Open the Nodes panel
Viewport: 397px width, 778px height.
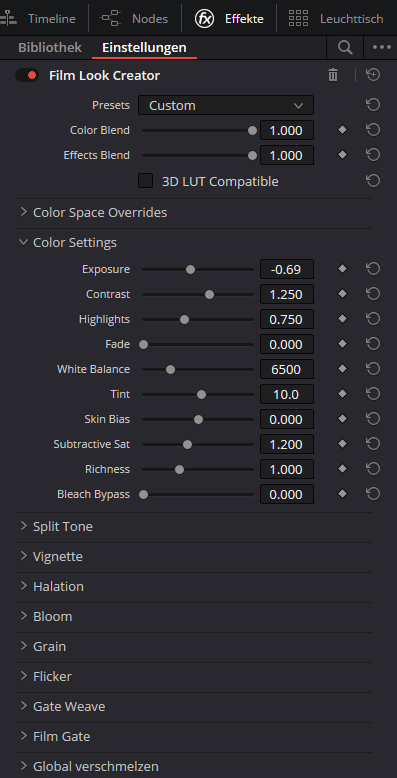point(133,19)
